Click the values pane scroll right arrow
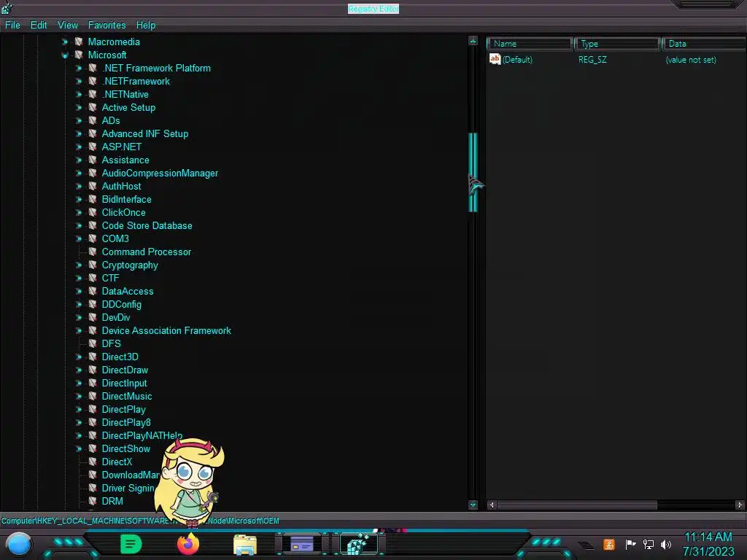747x560 pixels. point(740,505)
